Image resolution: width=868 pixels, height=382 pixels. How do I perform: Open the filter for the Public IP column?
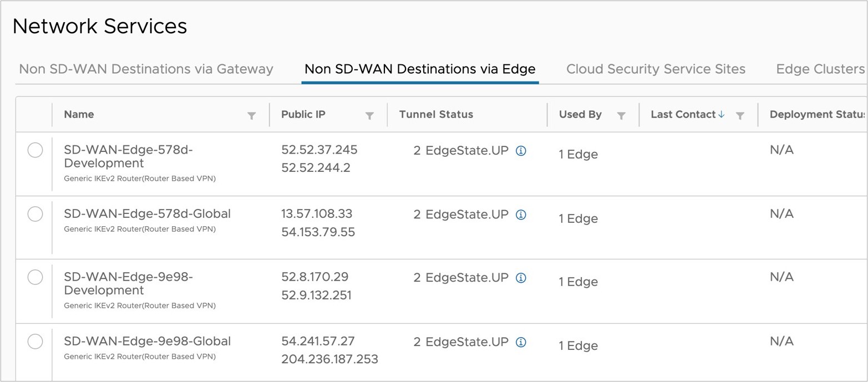pos(370,115)
